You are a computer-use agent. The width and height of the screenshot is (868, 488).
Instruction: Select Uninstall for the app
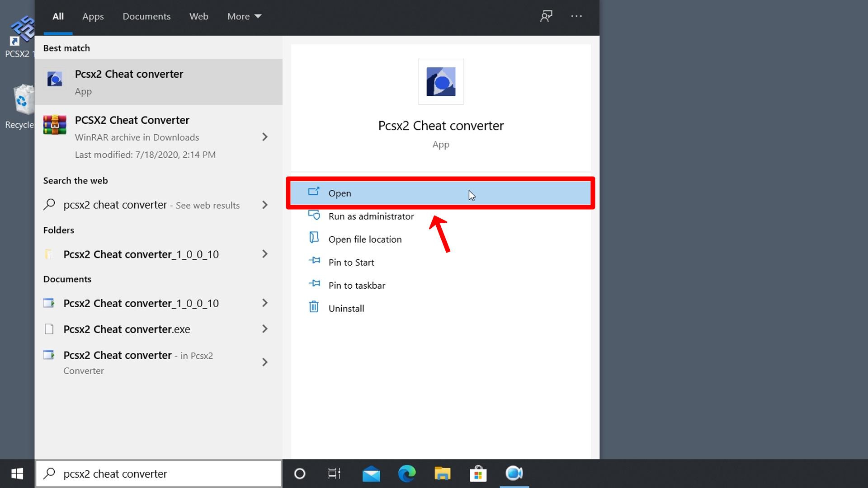[x=441, y=308]
